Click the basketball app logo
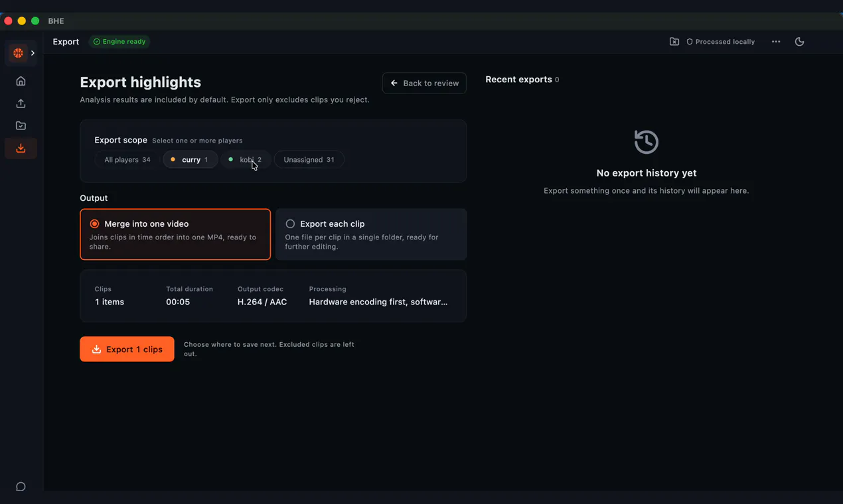Screen dimensions: 843x504 point(18,53)
